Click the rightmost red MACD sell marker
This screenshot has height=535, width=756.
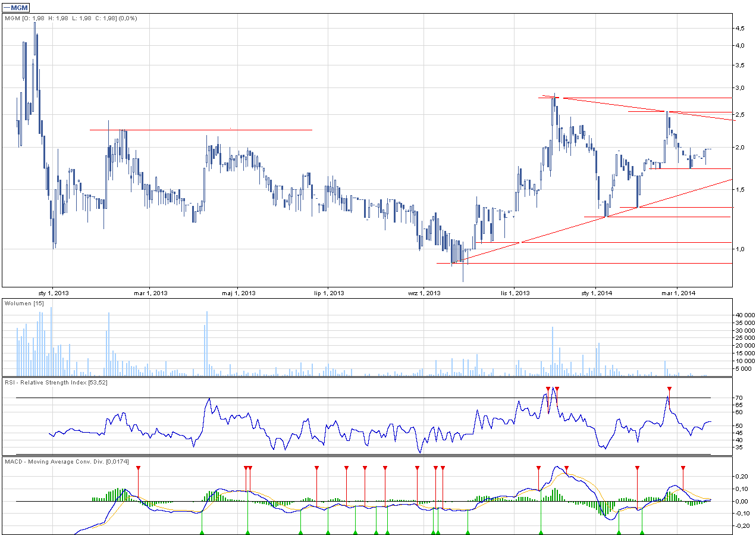coord(683,468)
